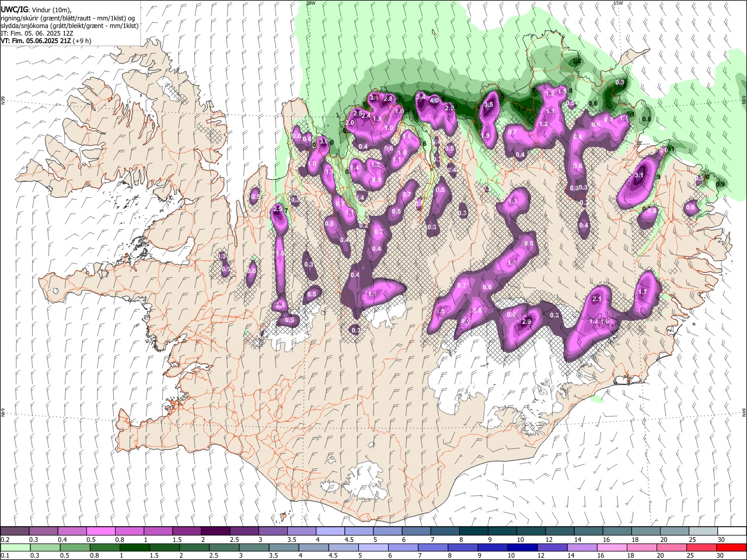Click the 0.4 label on the snow legend
The width and height of the screenshot is (747, 560).
tap(62, 540)
